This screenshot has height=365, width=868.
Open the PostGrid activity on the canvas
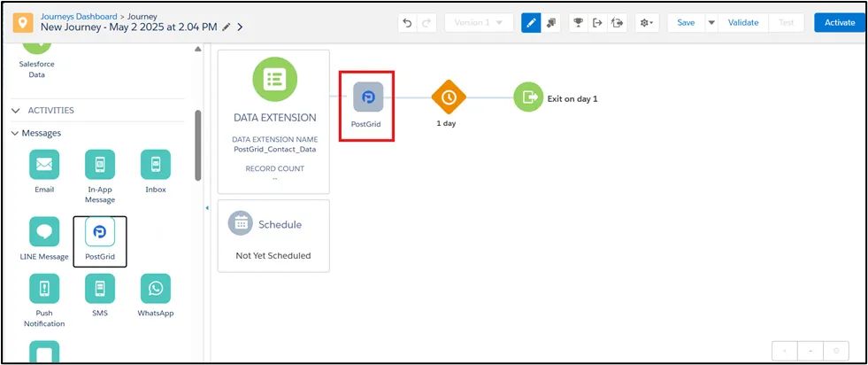pyautogui.click(x=368, y=97)
